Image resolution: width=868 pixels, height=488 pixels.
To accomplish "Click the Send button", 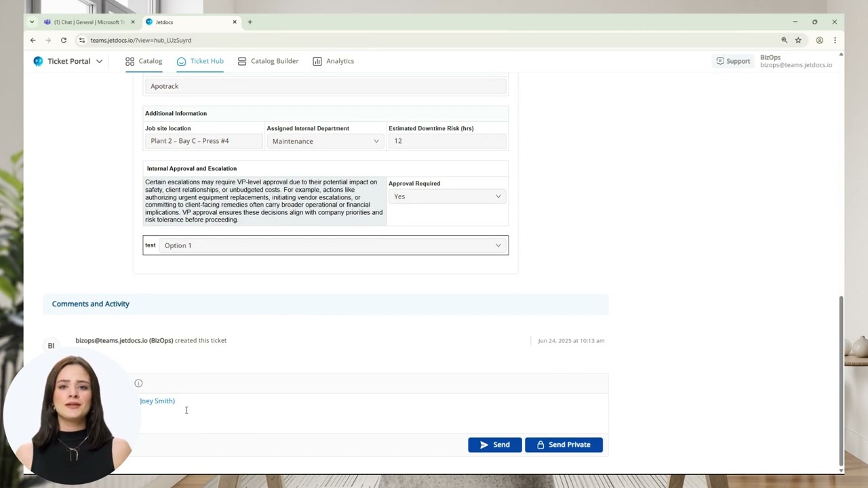I will tap(495, 445).
